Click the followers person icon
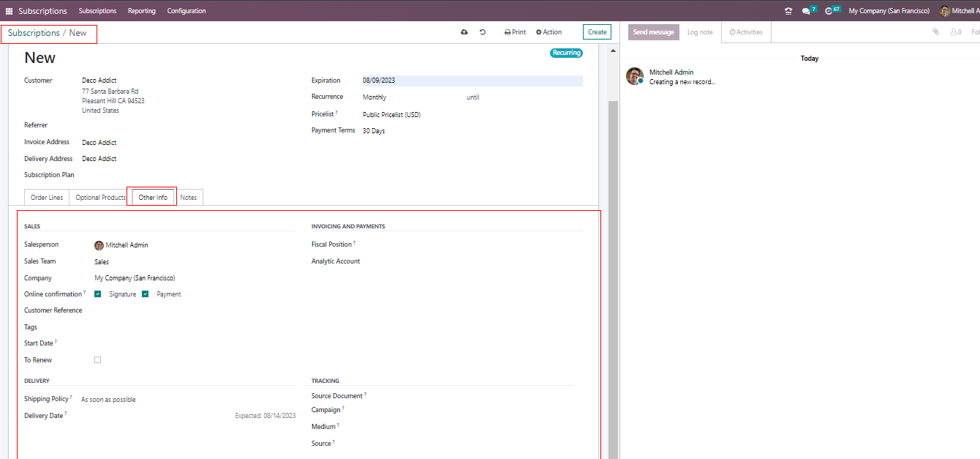The image size is (980, 459). 954,32
